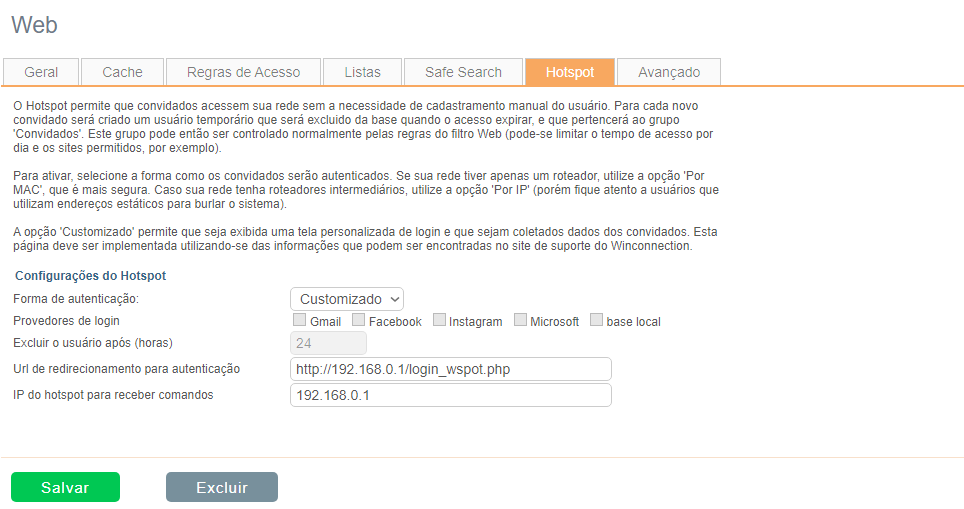Viewport: 964px width, 509px height.
Task: Switch to the Avançado tab
Action: 669,72
